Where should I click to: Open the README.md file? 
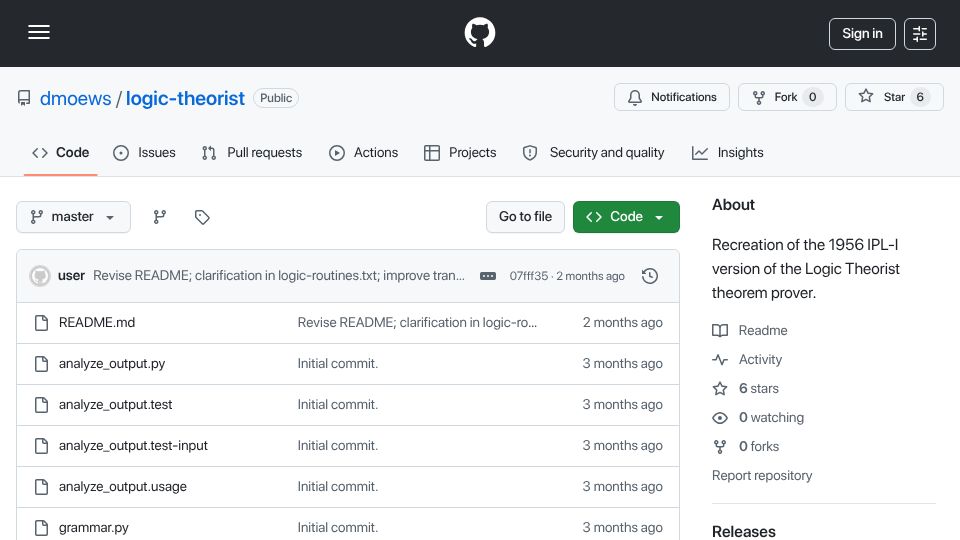(x=97, y=323)
